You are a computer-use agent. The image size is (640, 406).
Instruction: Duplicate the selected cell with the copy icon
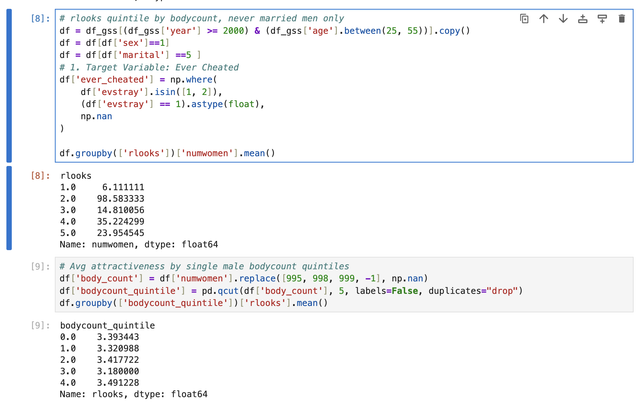pos(524,19)
